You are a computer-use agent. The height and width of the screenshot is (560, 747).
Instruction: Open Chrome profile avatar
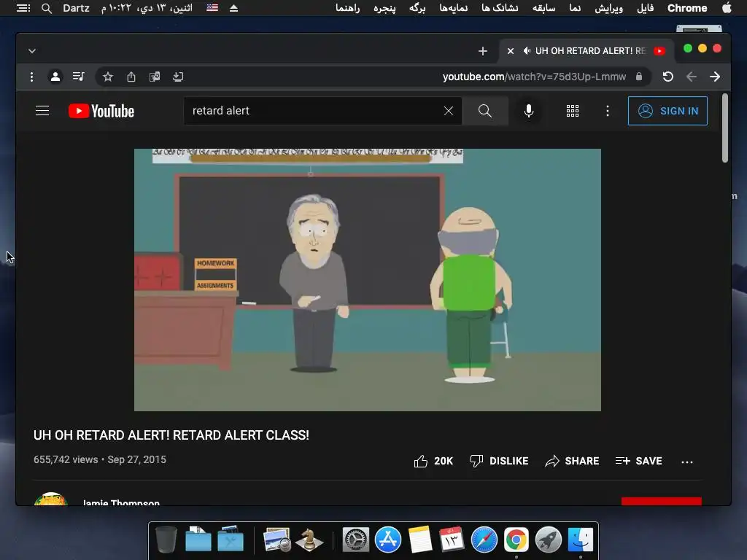tap(55, 76)
